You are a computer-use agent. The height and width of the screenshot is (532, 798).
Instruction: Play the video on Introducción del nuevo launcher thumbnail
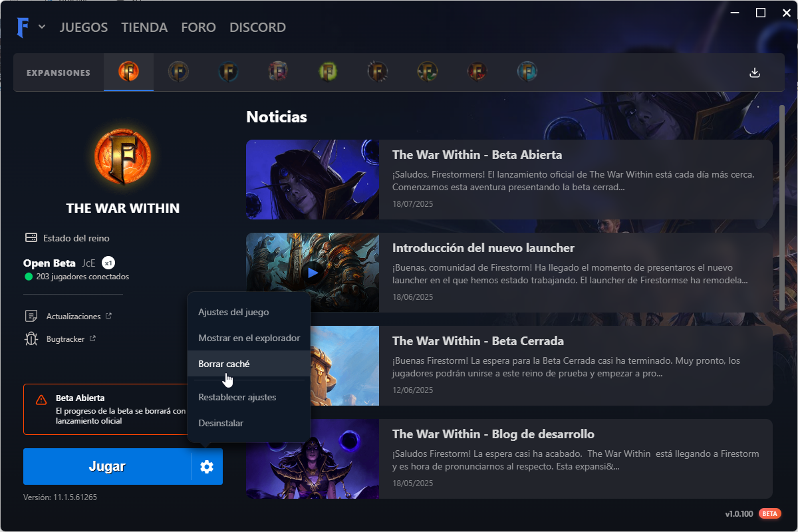[x=312, y=271]
